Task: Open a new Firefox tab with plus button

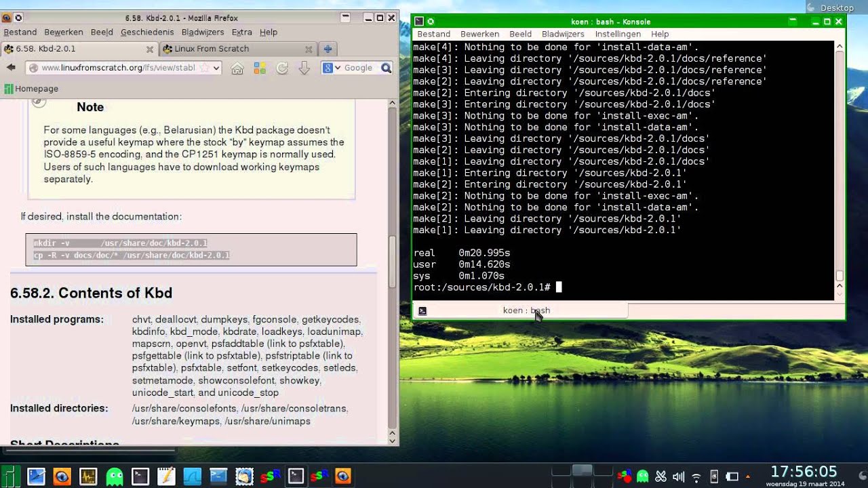Action: click(x=328, y=49)
